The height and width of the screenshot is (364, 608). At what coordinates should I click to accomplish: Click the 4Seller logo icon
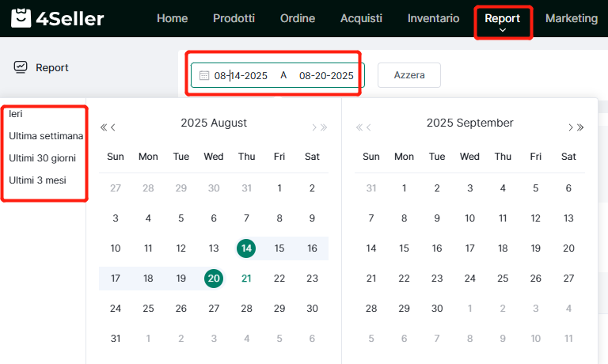coord(17,18)
